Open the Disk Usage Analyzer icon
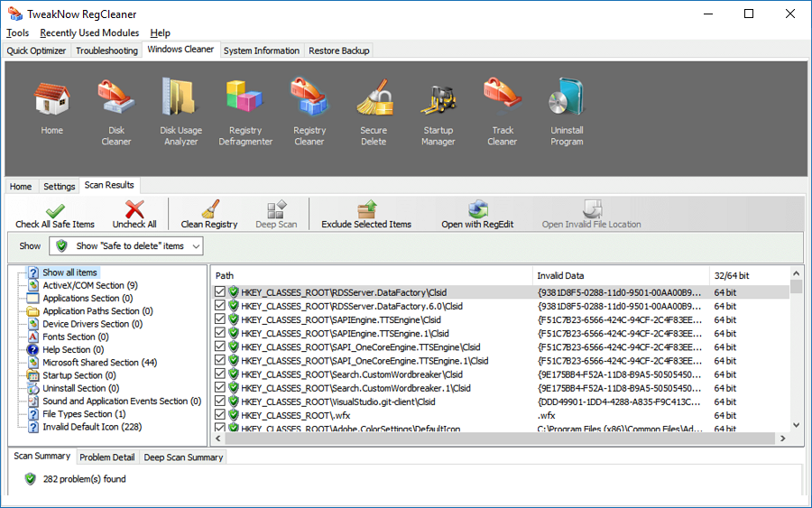Viewport: 812px width, 508px height. tap(180, 97)
